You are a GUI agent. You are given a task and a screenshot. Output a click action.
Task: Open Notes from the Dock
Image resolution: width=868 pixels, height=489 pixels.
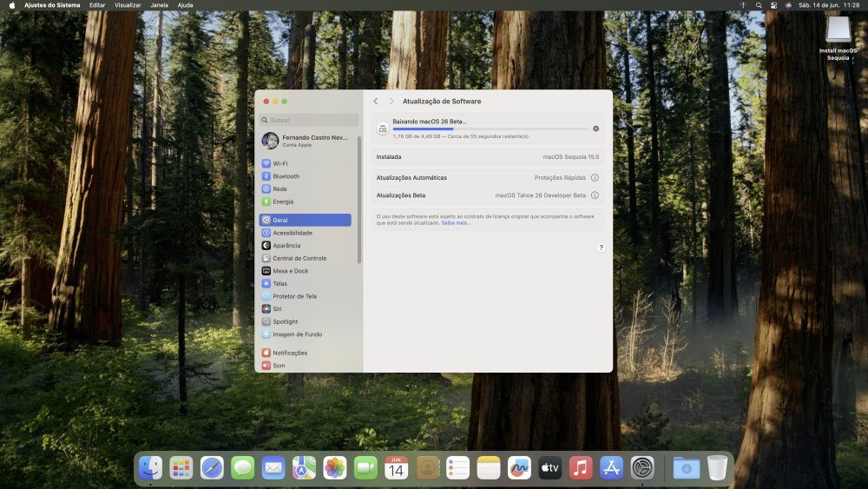coord(488,468)
